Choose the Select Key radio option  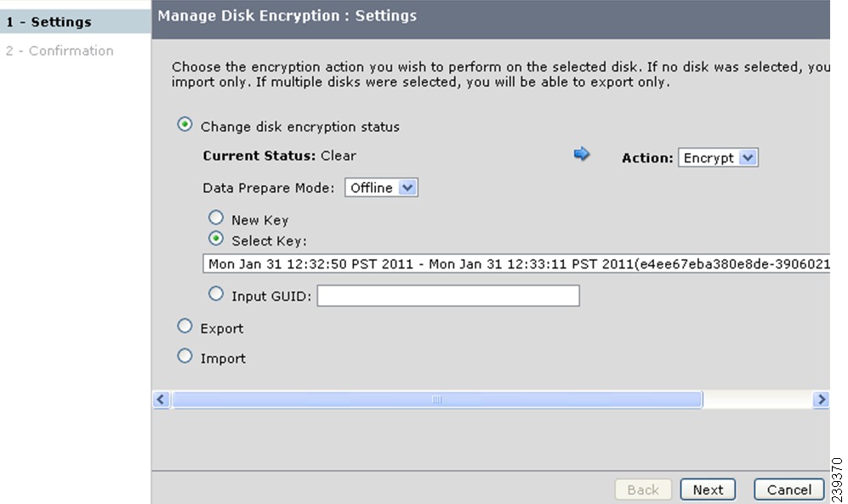pyautogui.click(x=216, y=238)
